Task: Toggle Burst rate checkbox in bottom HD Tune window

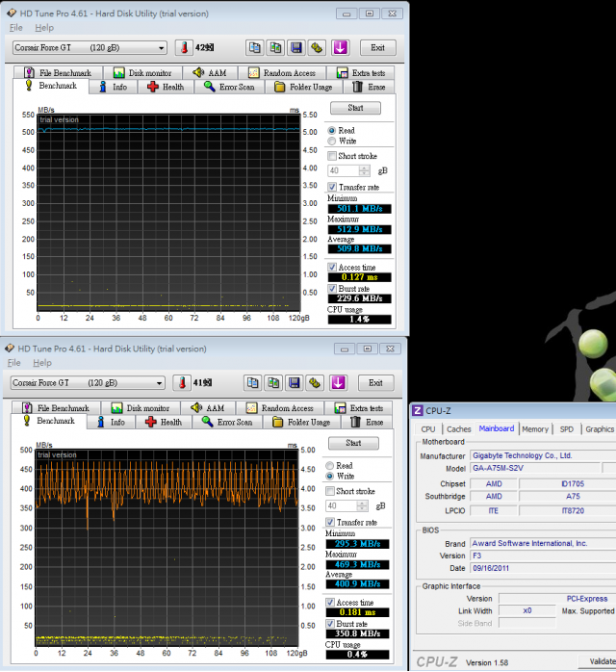Action: [330, 624]
